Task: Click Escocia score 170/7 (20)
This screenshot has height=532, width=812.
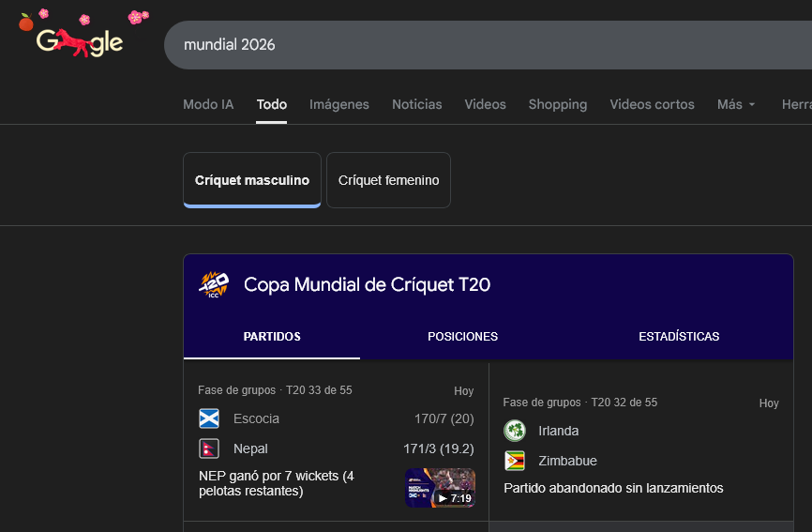Action: [444, 418]
